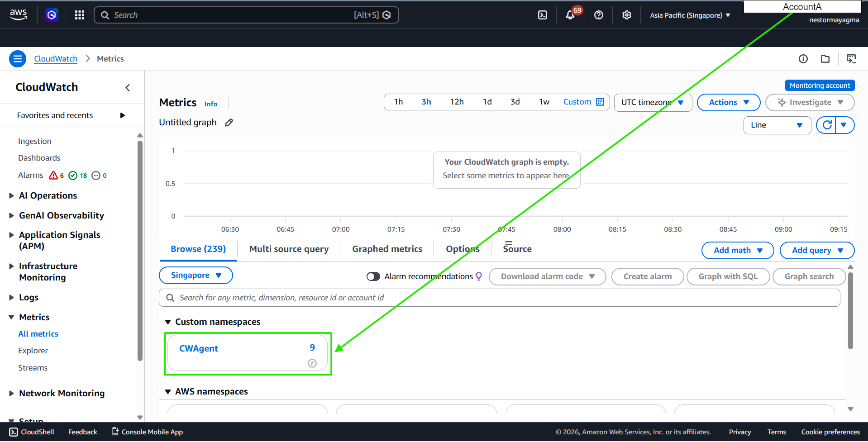Click the insufficient data alarms icon
The height and width of the screenshot is (442, 868).
click(x=96, y=176)
